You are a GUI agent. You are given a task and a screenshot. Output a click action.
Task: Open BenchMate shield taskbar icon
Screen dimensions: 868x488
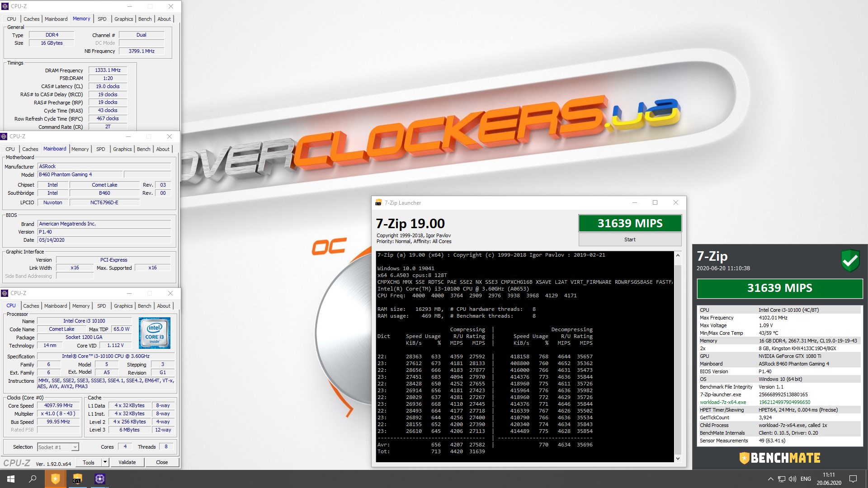click(x=55, y=479)
